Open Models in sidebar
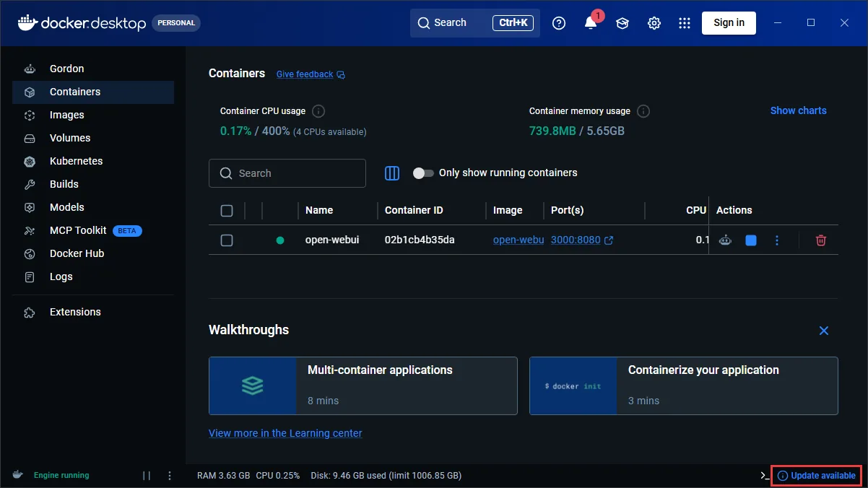Viewport: 868px width, 488px height. click(x=93, y=207)
